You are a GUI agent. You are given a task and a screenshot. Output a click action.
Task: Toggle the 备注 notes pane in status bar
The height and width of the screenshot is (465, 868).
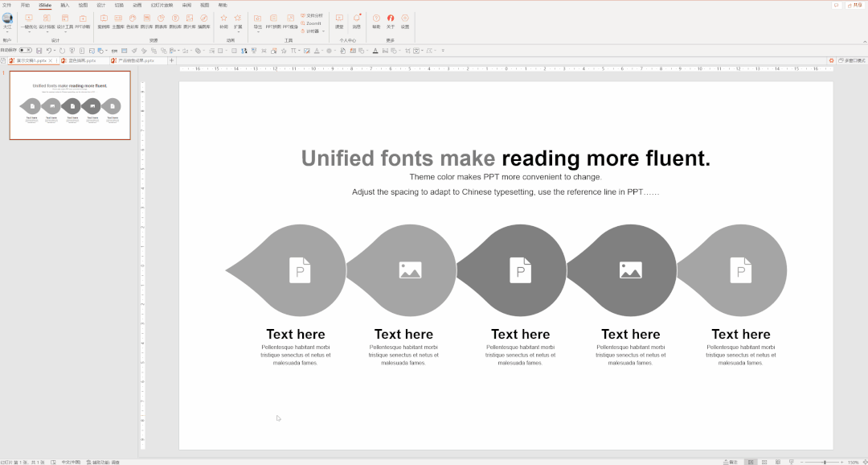pyautogui.click(x=731, y=462)
